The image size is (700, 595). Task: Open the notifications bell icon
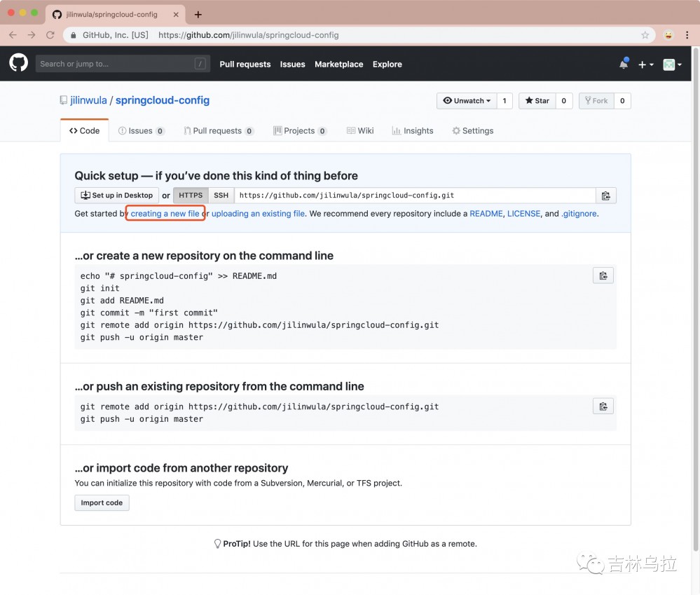tap(624, 64)
